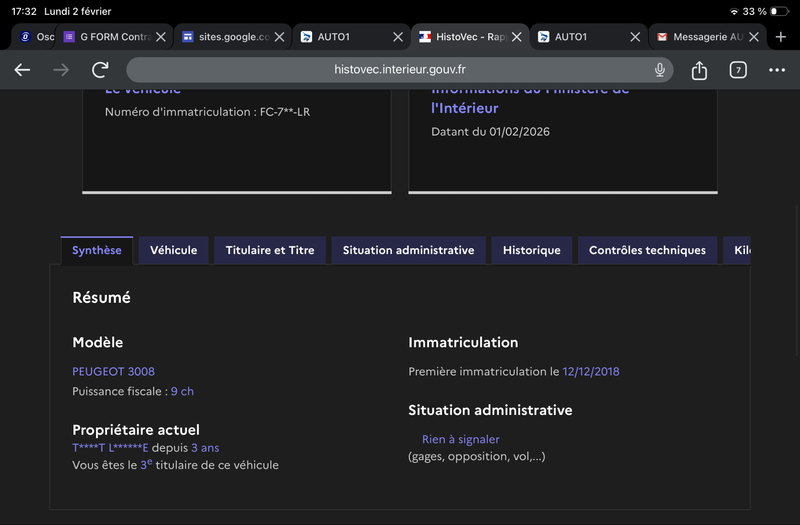Open the Situation administrative tab
This screenshot has width=800, height=525.
pyautogui.click(x=408, y=250)
